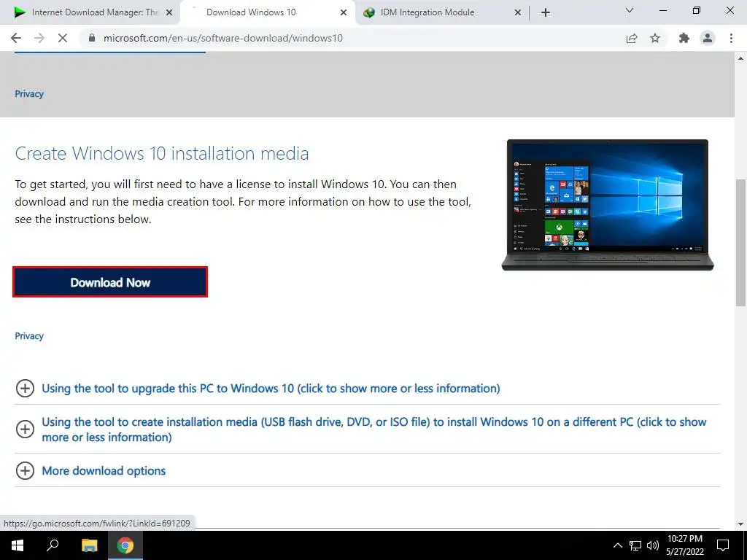Share this page icon
The image size is (747, 560).
[x=632, y=38]
